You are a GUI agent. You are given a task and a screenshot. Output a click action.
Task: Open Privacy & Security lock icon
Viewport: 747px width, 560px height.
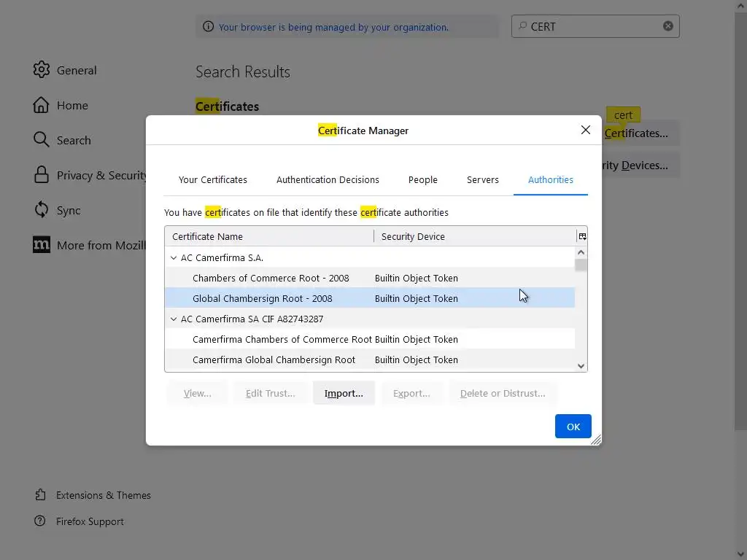42,175
